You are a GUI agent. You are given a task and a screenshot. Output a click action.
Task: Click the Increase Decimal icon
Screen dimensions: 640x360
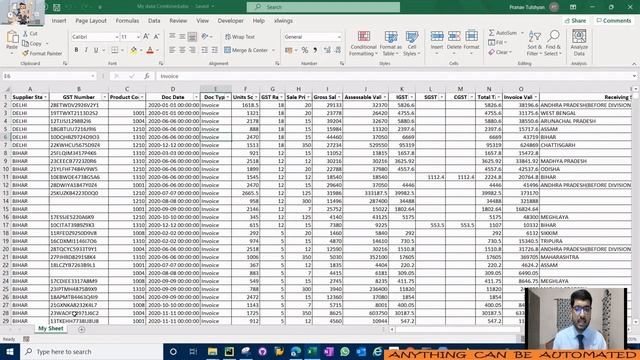pos(327,50)
